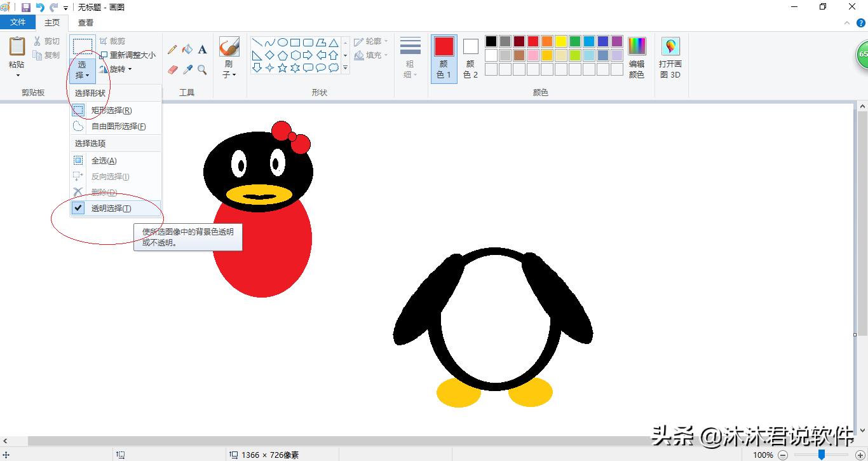Viewport: 868px width, 461px height.
Task: Pick the pink swatch in the palette
Action: point(533,55)
